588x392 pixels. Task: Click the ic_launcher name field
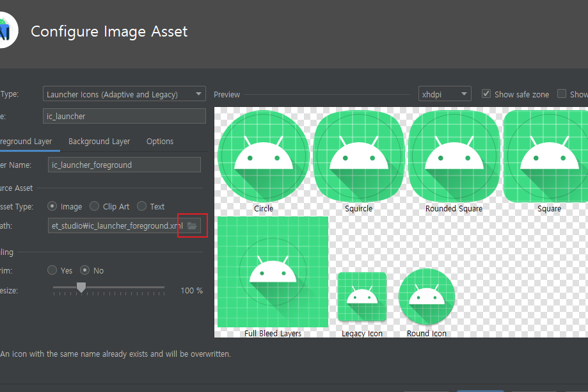tap(124, 116)
